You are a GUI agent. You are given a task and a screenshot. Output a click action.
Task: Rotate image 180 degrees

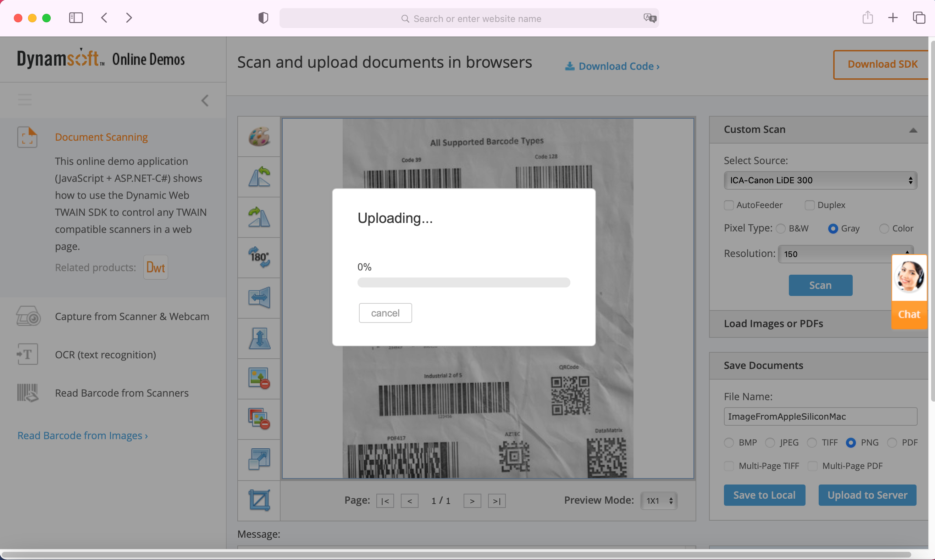pyautogui.click(x=259, y=258)
